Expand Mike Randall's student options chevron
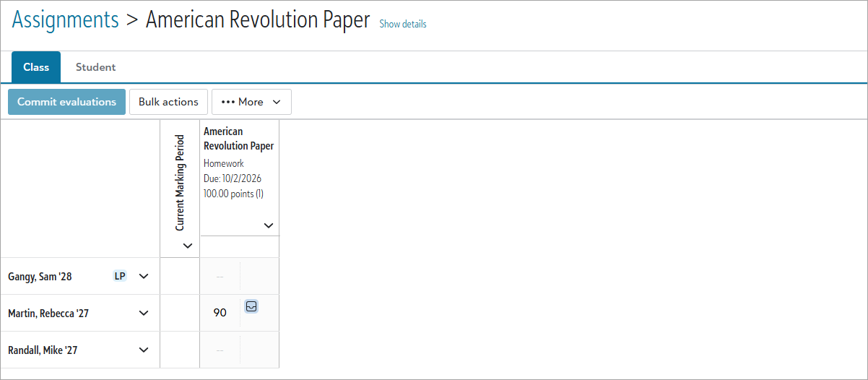Screen dimensions: 868x380 coord(144,350)
